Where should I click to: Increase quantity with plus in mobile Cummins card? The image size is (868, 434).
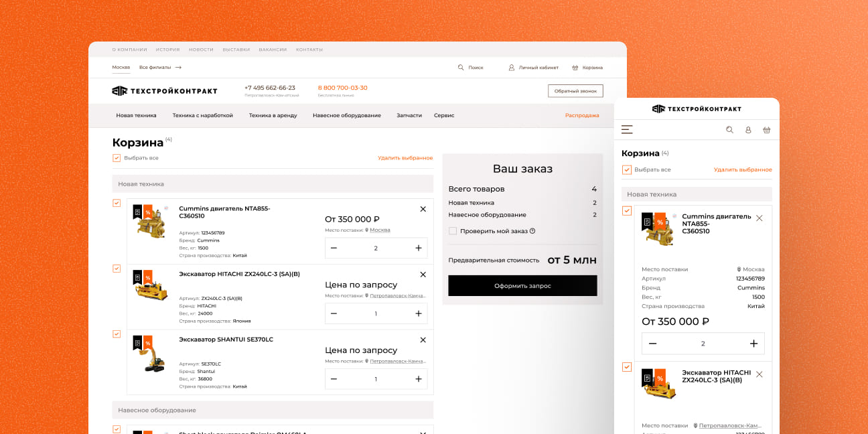(753, 344)
